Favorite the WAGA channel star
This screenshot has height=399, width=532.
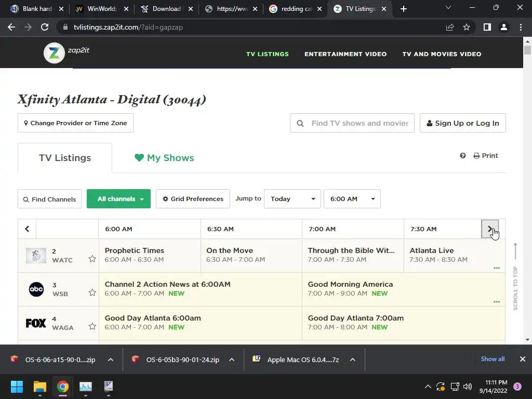pyautogui.click(x=92, y=326)
